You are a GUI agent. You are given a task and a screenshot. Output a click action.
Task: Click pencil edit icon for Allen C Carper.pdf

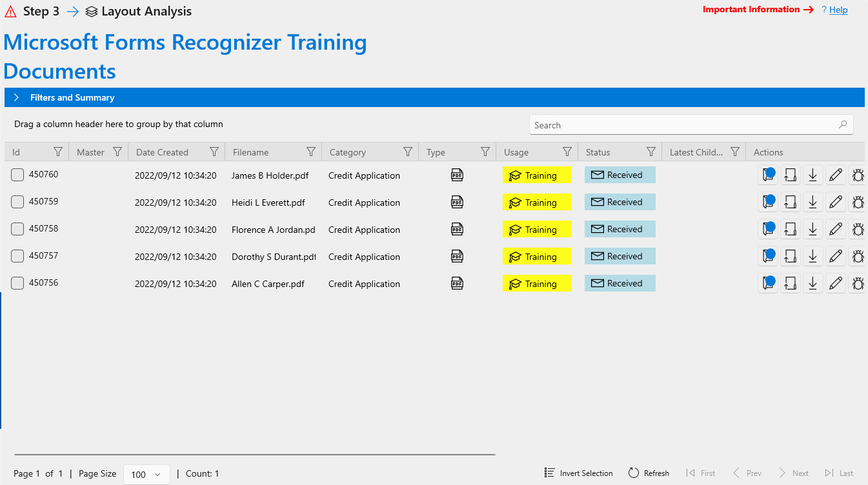(836, 283)
